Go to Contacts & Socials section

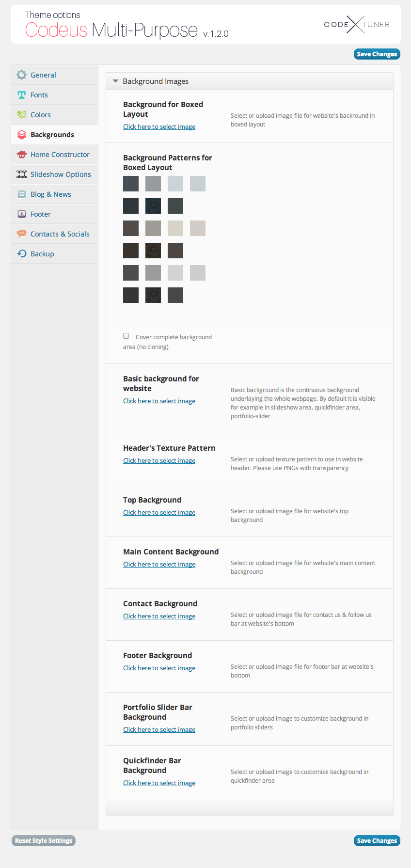click(55, 234)
